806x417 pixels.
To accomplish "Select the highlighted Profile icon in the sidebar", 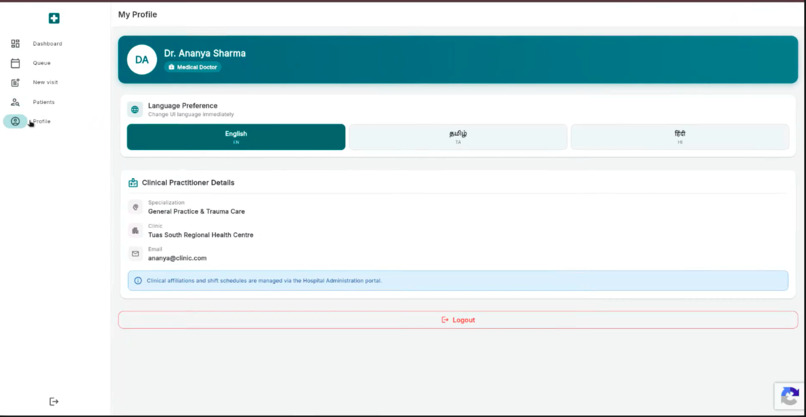I will coord(15,121).
